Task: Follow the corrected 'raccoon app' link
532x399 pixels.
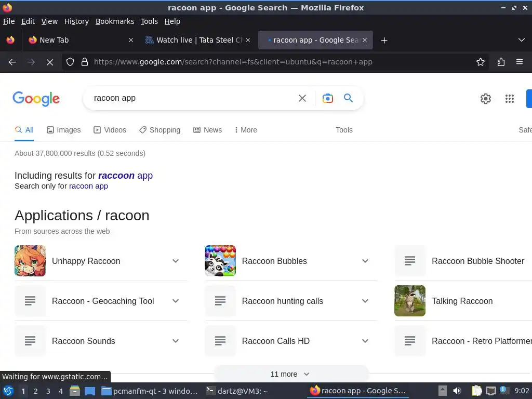Action: pos(125,176)
